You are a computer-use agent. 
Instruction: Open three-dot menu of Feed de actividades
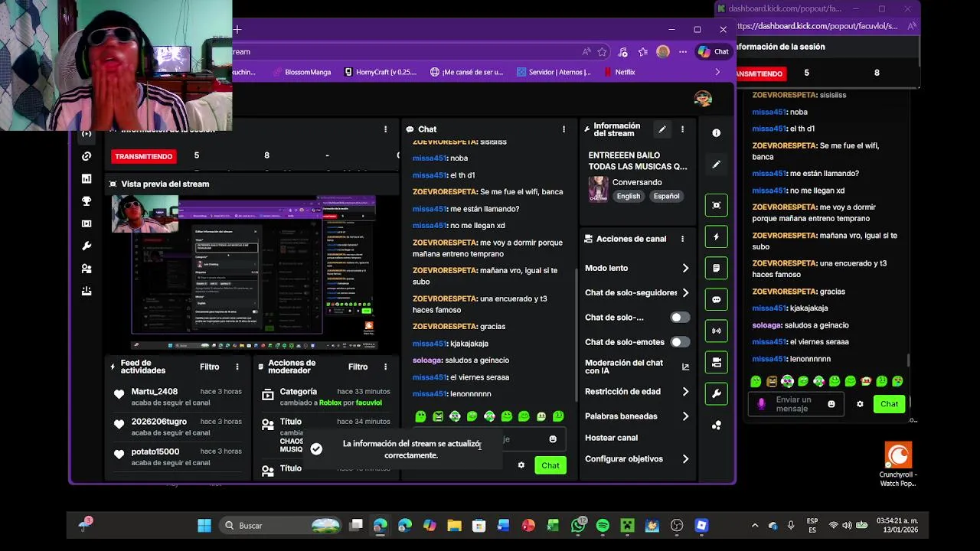pos(237,367)
